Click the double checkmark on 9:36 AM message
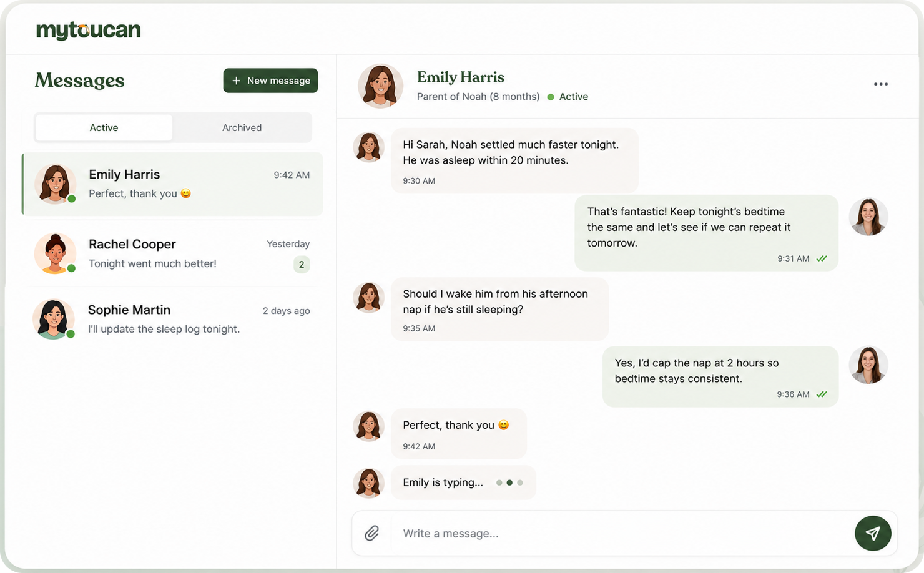Image resolution: width=924 pixels, height=573 pixels. click(822, 394)
